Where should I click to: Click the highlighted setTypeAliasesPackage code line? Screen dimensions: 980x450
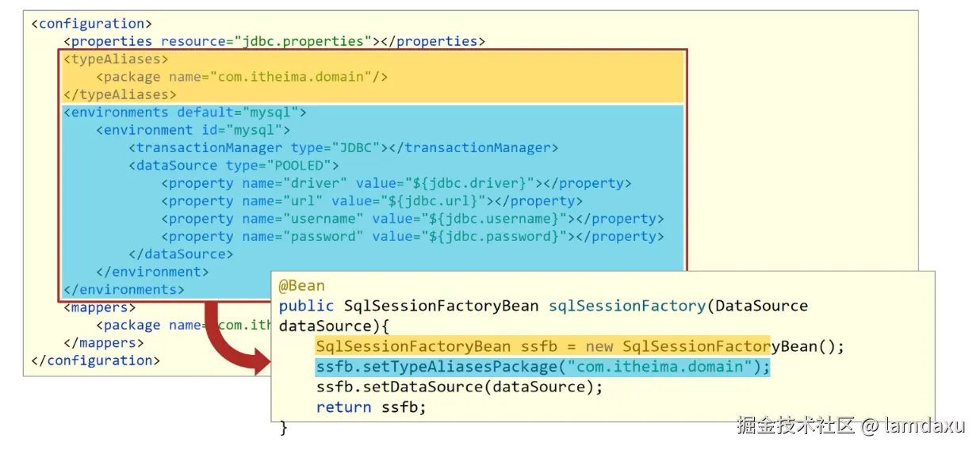click(542, 367)
